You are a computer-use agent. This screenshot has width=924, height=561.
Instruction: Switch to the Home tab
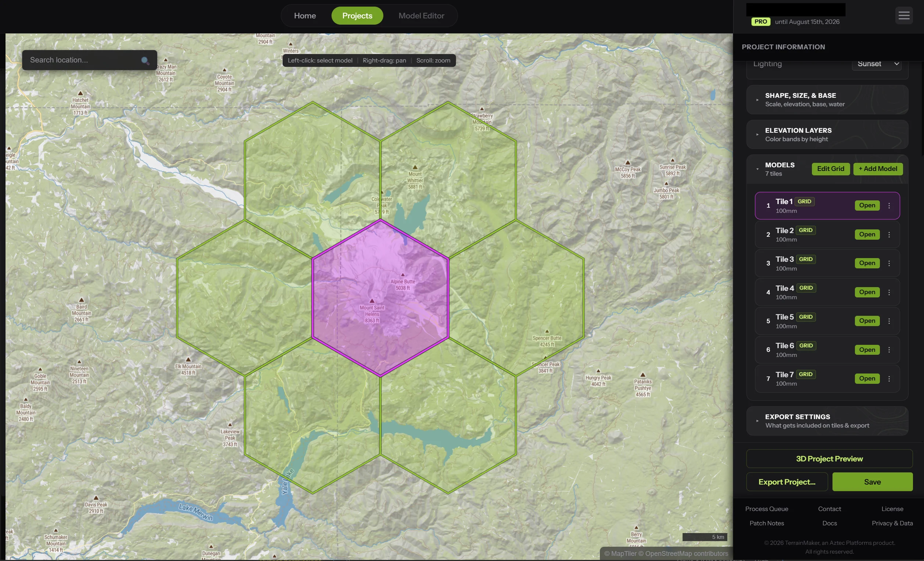click(x=304, y=16)
